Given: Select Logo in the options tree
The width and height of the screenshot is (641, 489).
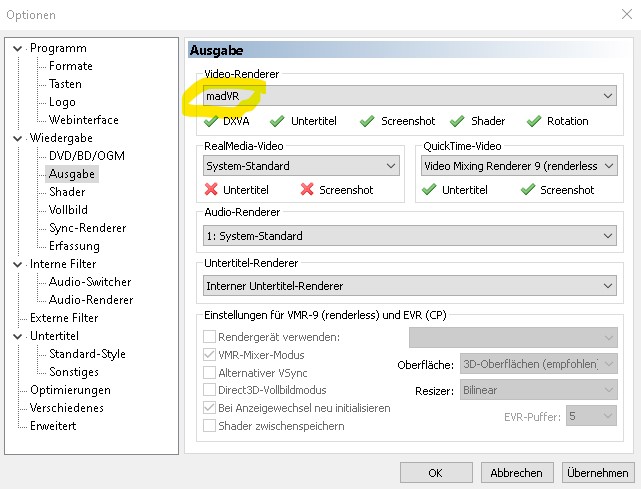Looking at the screenshot, I should [x=62, y=102].
